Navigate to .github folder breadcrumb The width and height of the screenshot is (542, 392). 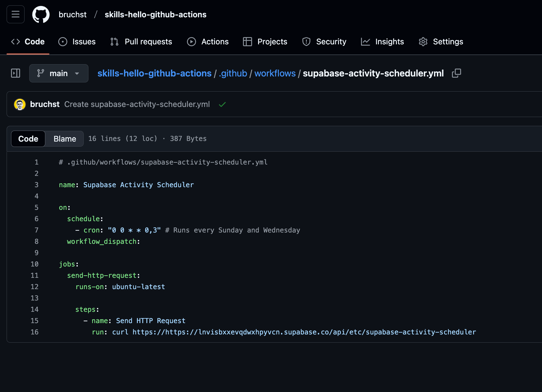point(233,73)
